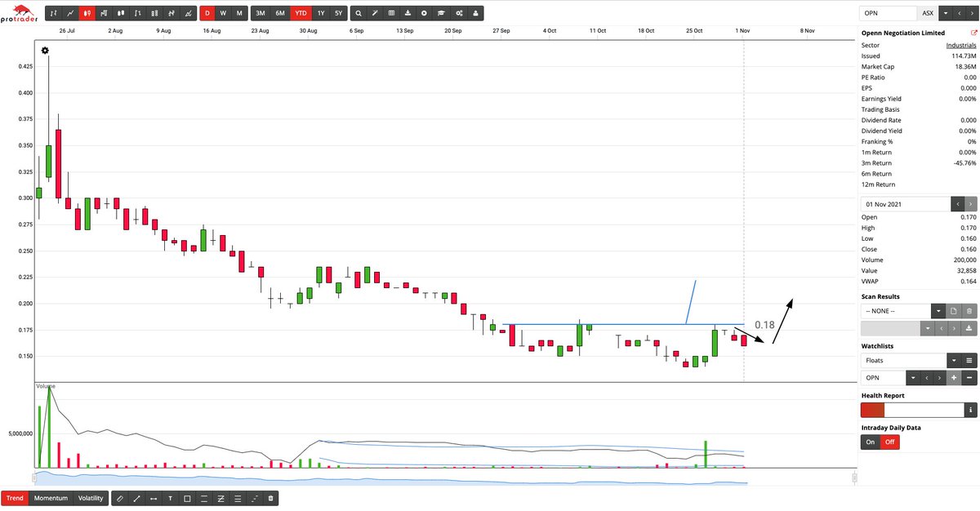Switch to the Volatility indicators tab
The width and height of the screenshot is (980, 511).
click(x=91, y=497)
